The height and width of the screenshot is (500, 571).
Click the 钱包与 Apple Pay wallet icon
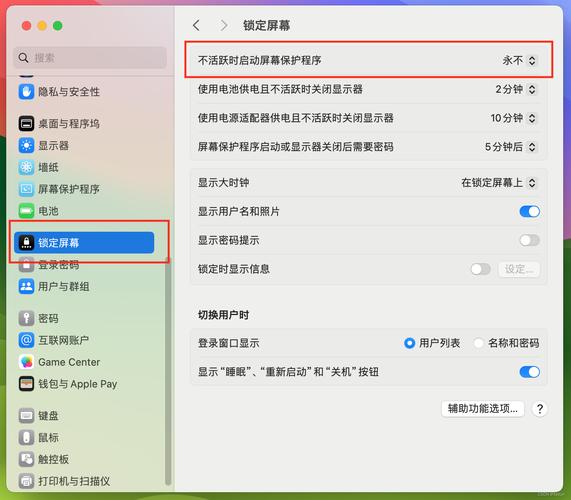pos(26,384)
